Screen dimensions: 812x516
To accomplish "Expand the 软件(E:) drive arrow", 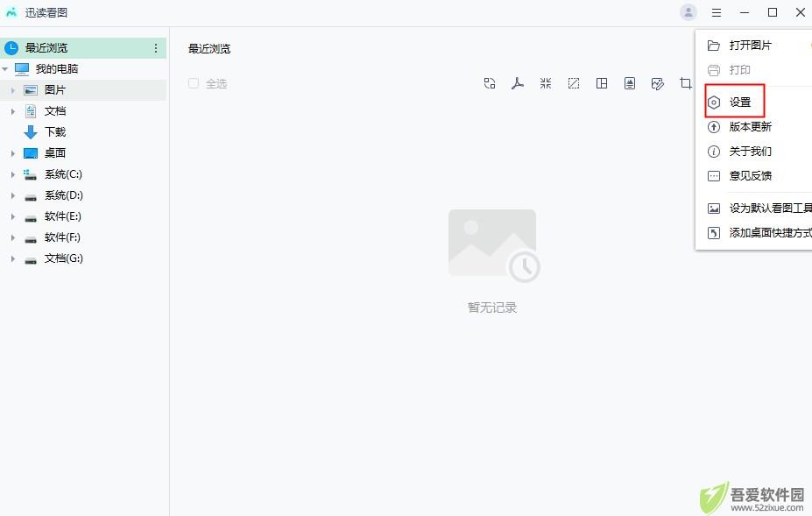I will point(13,216).
